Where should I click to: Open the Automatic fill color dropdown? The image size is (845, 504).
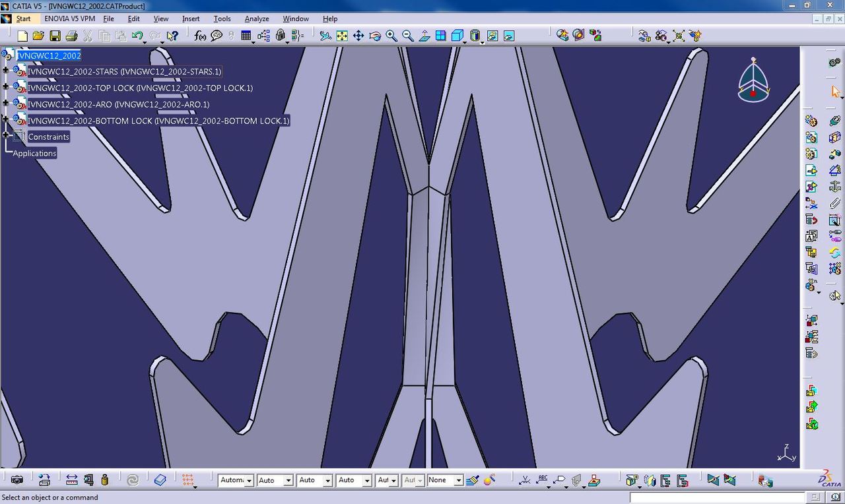point(249,481)
